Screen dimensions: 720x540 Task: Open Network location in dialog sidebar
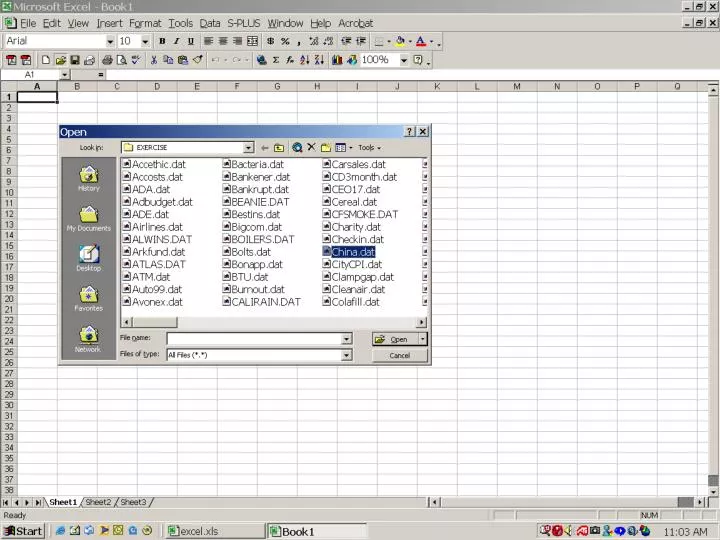tap(89, 339)
